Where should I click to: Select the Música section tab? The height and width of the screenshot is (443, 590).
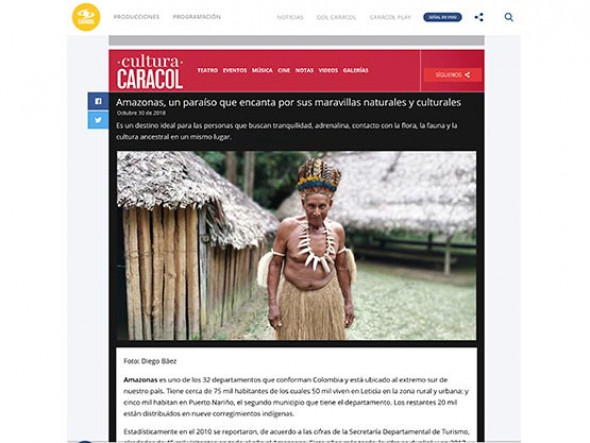tap(262, 70)
